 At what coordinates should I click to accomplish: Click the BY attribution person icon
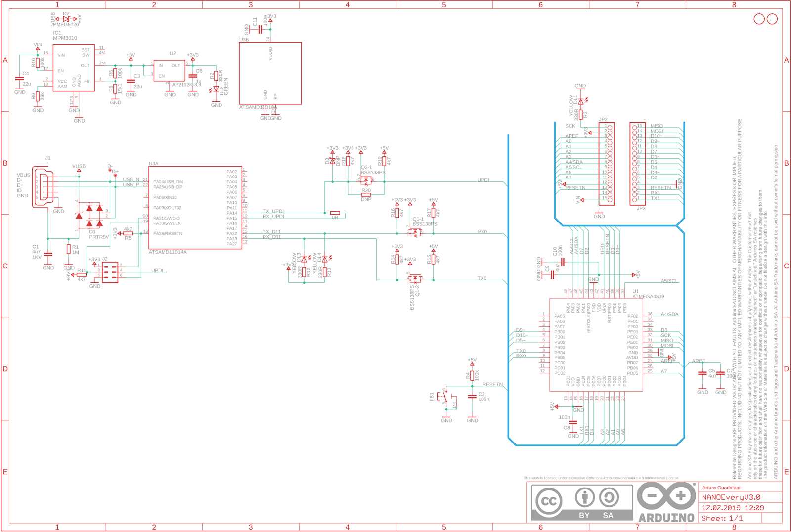[x=585, y=497]
